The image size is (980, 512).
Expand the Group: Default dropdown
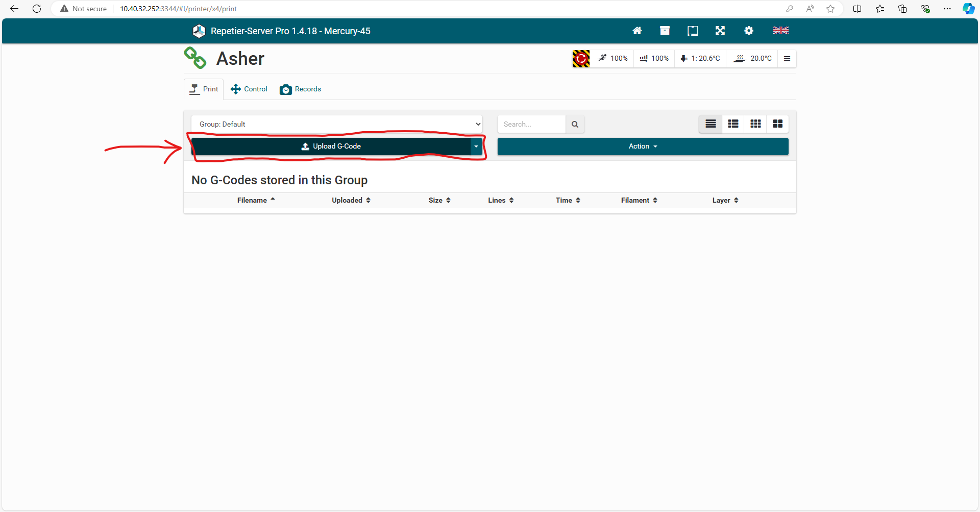337,124
